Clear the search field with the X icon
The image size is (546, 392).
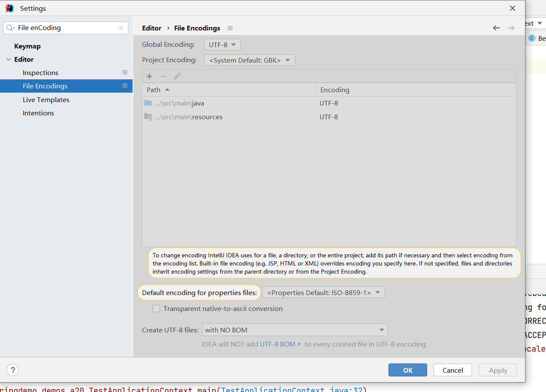[121, 27]
